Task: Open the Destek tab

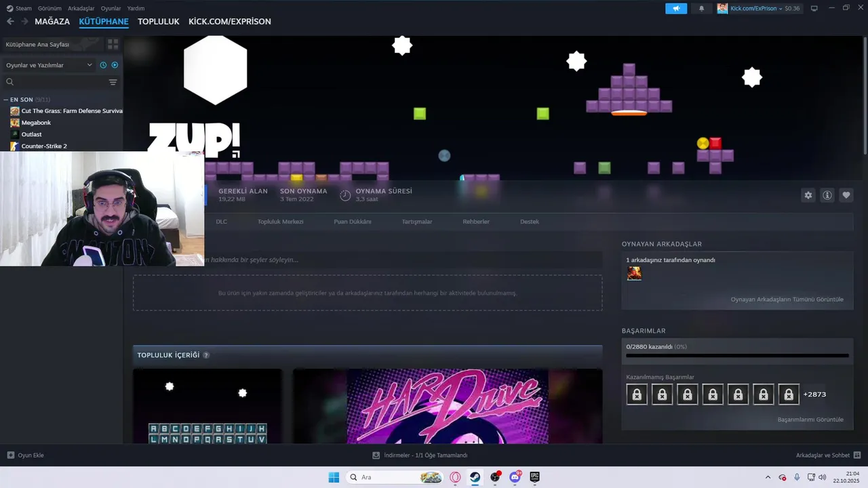Action: click(x=530, y=222)
